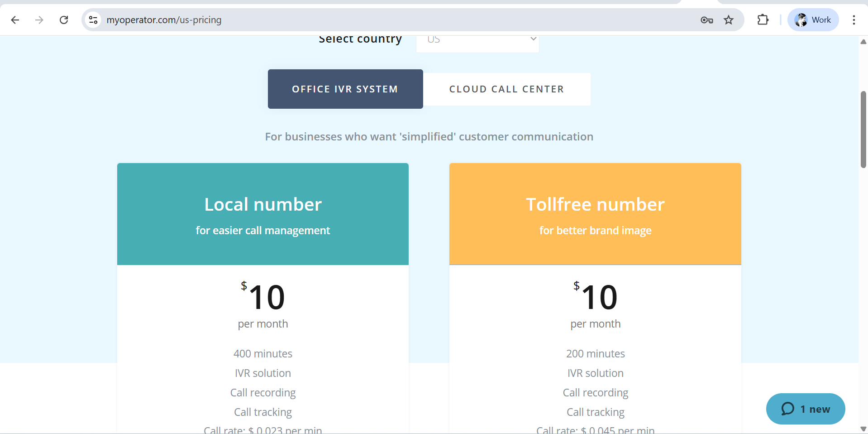Switch to the Cloud Call Center tab
This screenshot has height=434, width=868.
[506, 89]
